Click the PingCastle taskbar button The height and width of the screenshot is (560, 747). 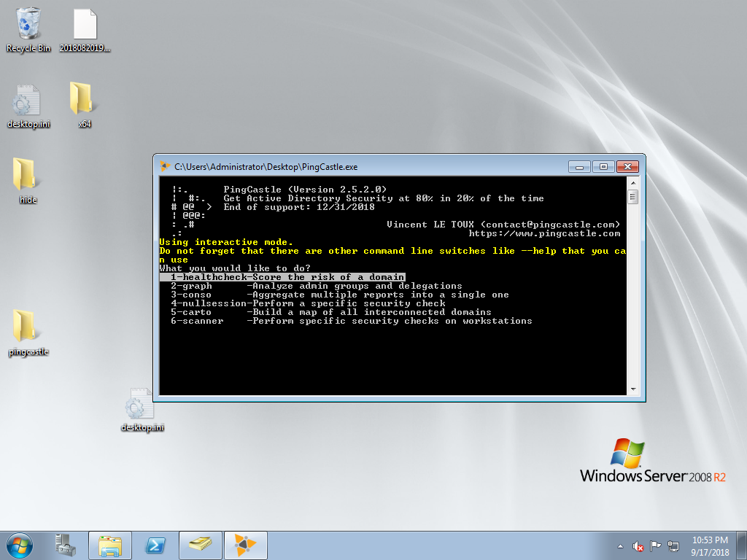click(x=244, y=545)
